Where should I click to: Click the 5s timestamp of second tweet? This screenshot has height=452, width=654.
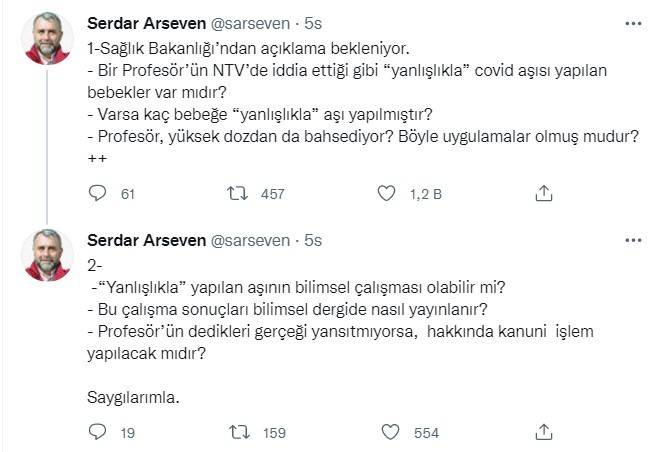(x=313, y=241)
